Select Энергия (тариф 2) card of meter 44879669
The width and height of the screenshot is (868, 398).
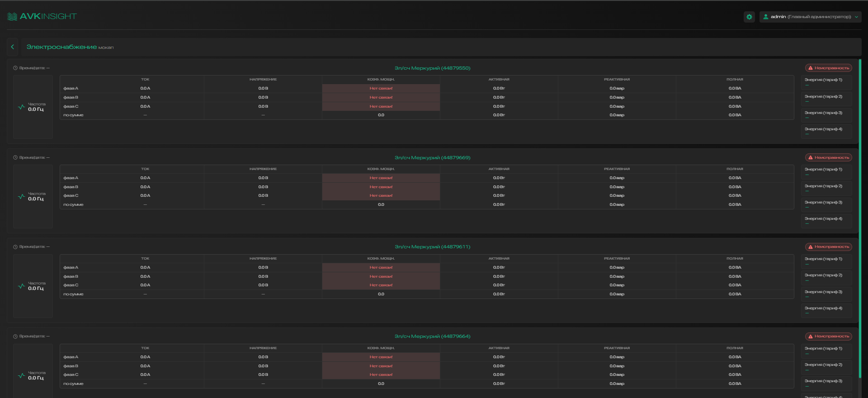coord(826,188)
